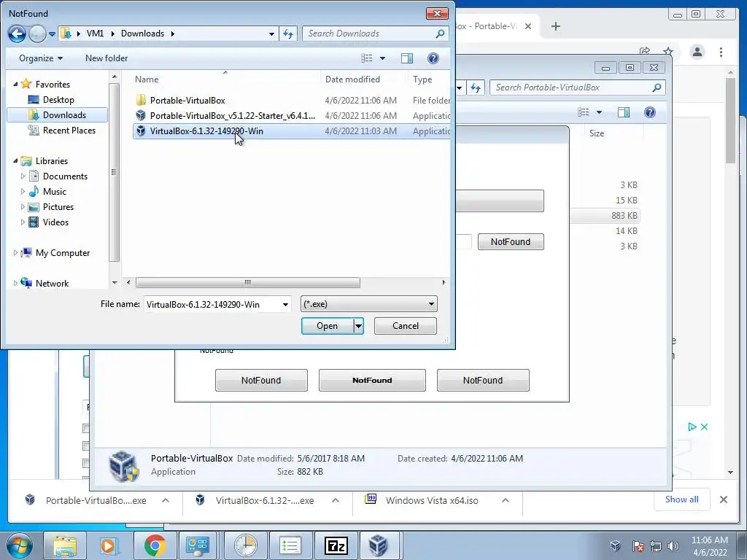Sort by Name column
The height and width of the screenshot is (560, 747).
tap(146, 79)
